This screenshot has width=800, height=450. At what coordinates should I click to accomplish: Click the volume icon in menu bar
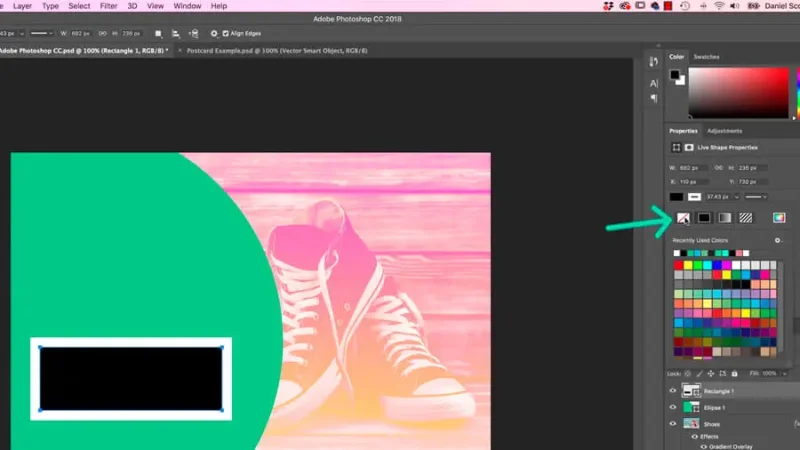click(x=735, y=6)
